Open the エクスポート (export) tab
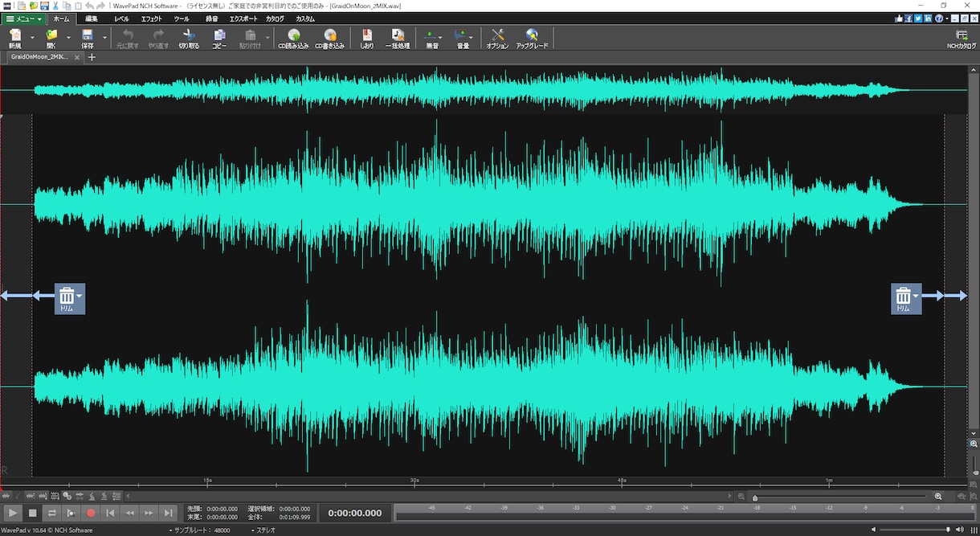 click(x=244, y=18)
